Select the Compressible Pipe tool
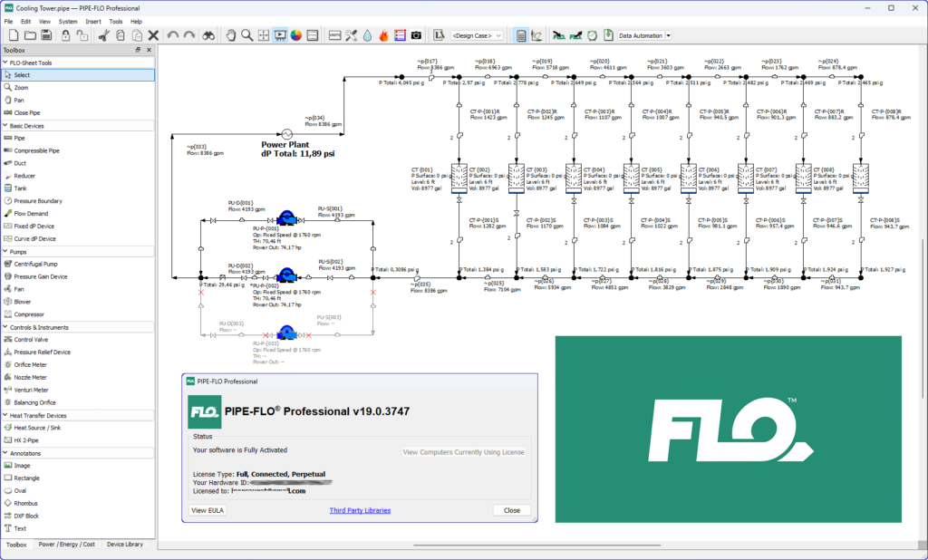This screenshot has height=560, width=928. point(50,150)
